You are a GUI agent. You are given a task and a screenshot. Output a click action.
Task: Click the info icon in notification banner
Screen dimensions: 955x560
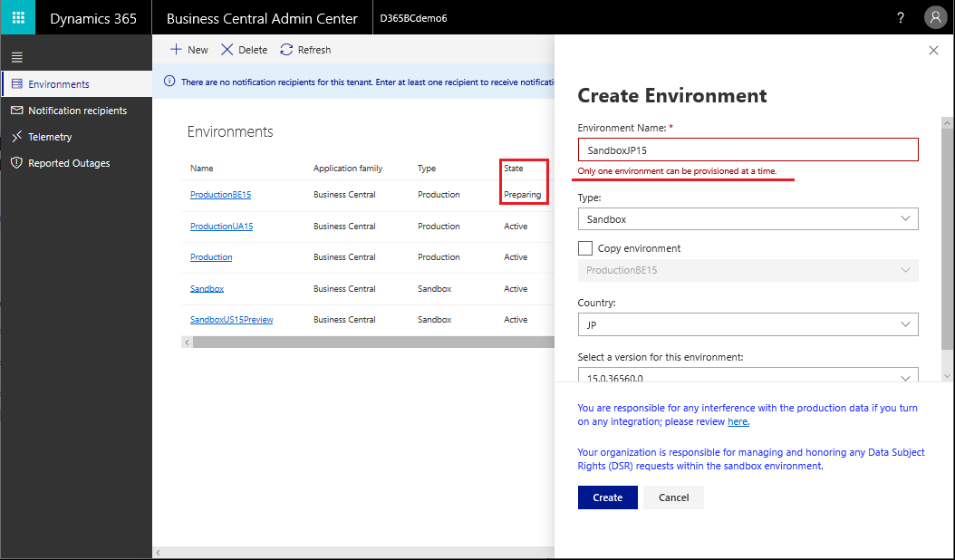coord(169,82)
